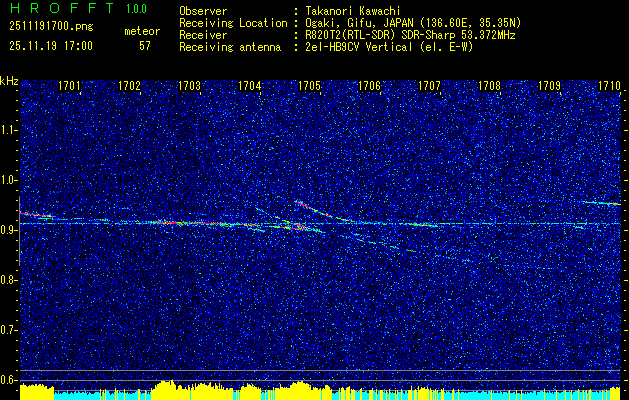Viewport: 629px width, 400px height.
Task: Click the meteor label
Action: point(142,31)
